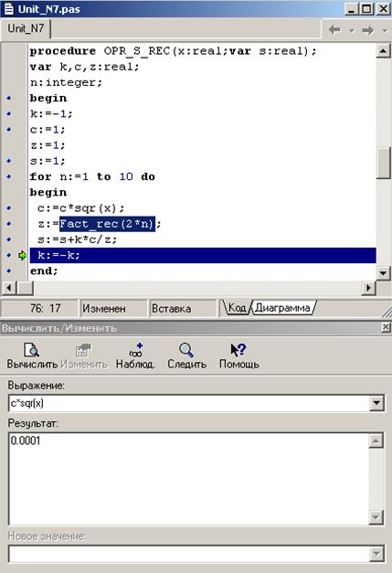This screenshot has width=392, height=573.
Task: Navigate back with the left arrow icon
Action: pos(334,29)
